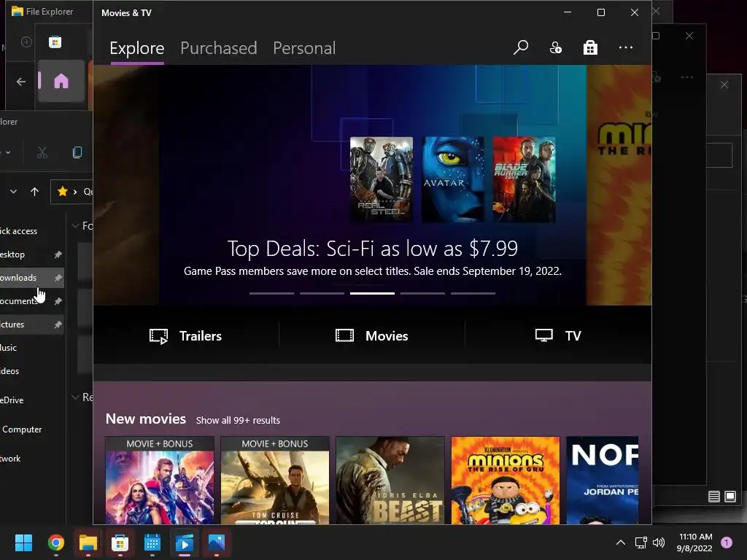Switch to the Explore tab
This screenshot has height=560, width=747.
pyautogui.click(x=136, y=48)
